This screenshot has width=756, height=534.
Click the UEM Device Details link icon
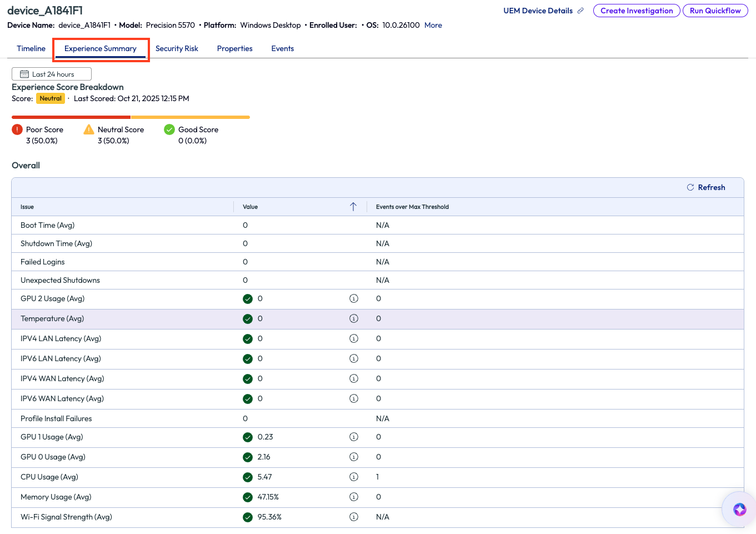pos(580,11)
